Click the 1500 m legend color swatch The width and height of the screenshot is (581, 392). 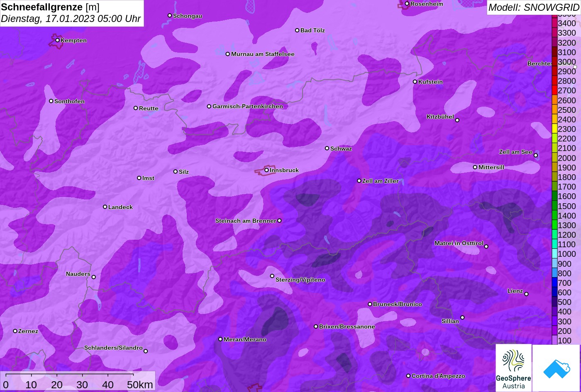(554, 206)
